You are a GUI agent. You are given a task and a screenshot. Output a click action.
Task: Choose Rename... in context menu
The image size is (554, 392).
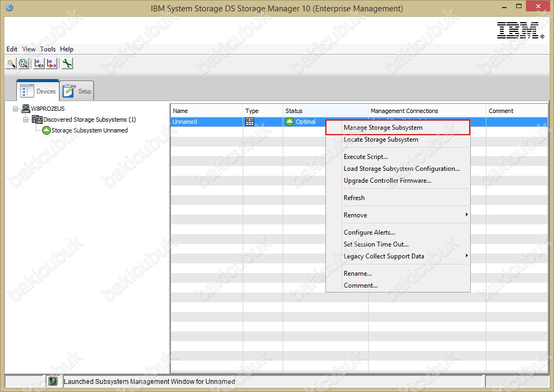[x=398, y=273]
